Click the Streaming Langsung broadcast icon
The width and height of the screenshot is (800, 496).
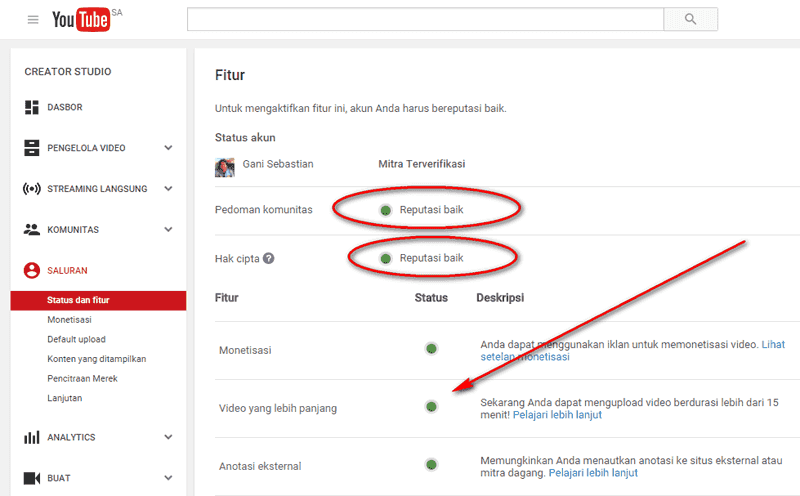click(x=32, y=189)
